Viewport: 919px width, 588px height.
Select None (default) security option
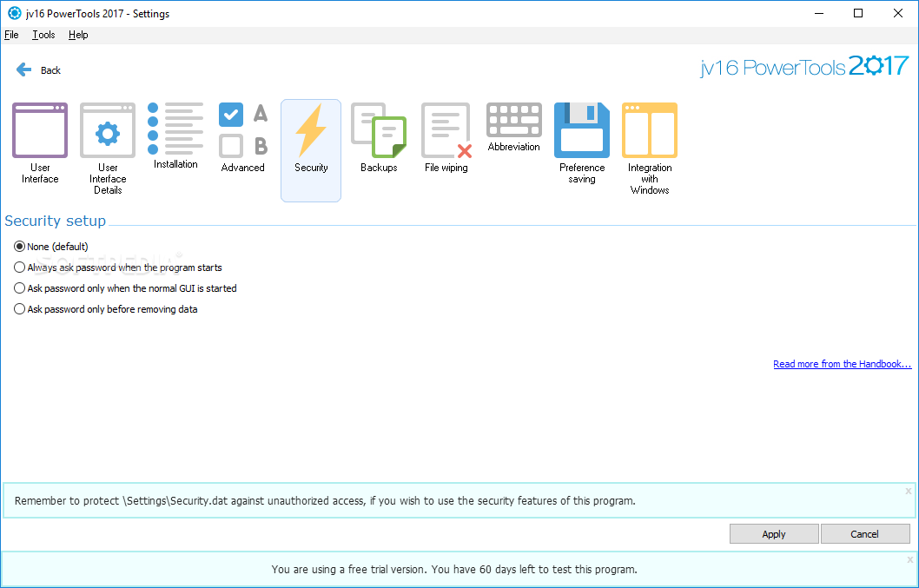point(51,247)
